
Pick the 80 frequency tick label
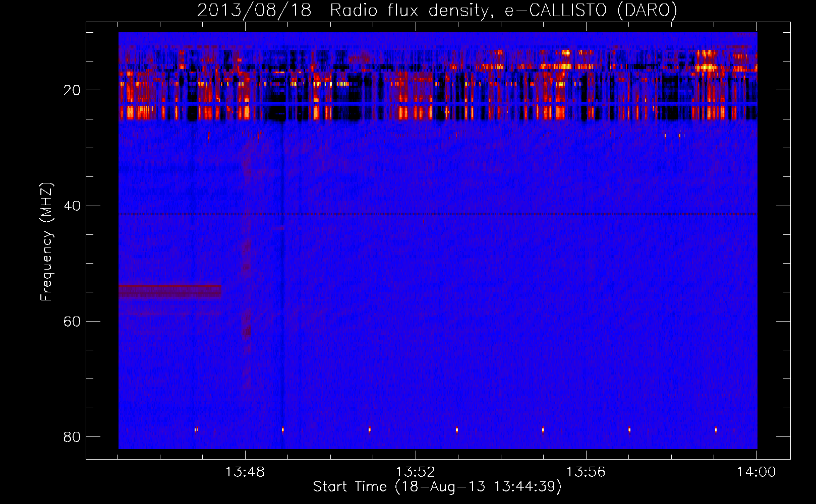click(72, 436)
